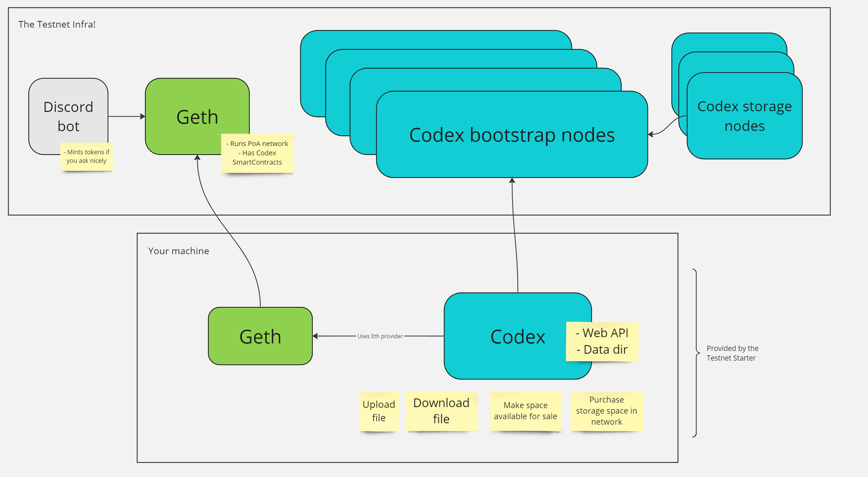The width and height of the screenshot is (868, 477).
Task: Select Make space available for sale note
Action: 525,411
